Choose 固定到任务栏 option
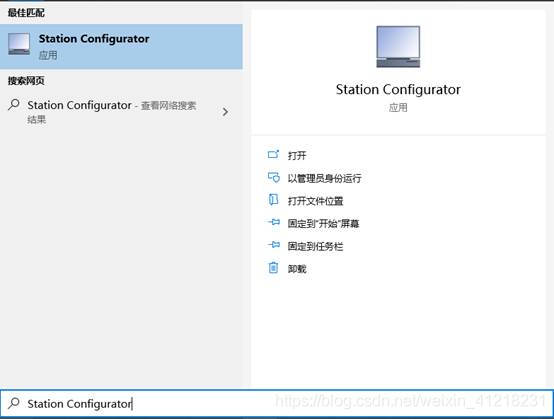Screen dimensions: 554x419 click(316, 246)
